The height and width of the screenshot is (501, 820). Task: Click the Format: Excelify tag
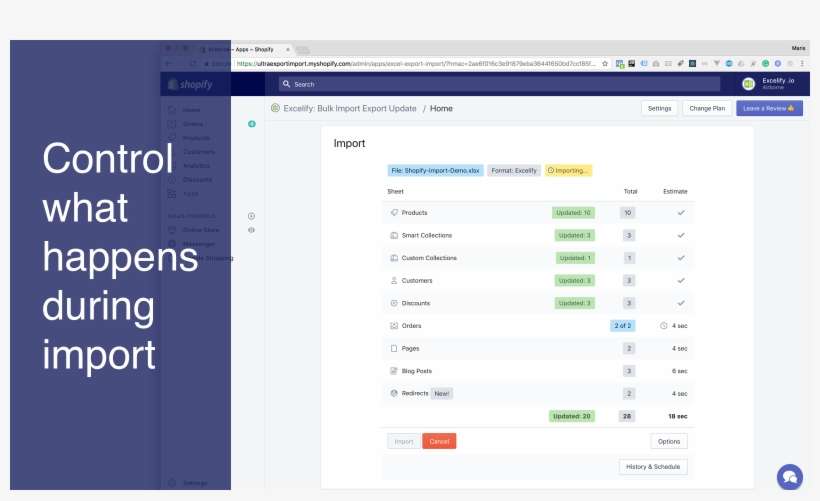tap(514, 170)
